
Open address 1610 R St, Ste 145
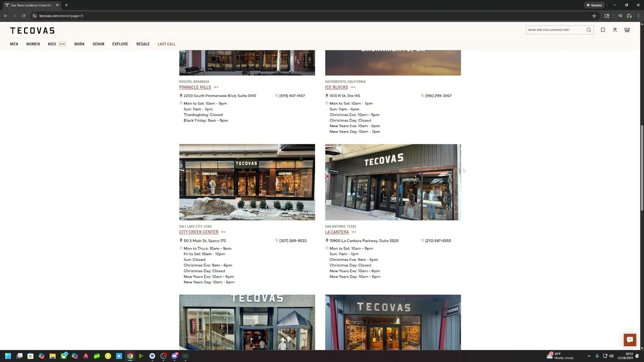point(345,96)
